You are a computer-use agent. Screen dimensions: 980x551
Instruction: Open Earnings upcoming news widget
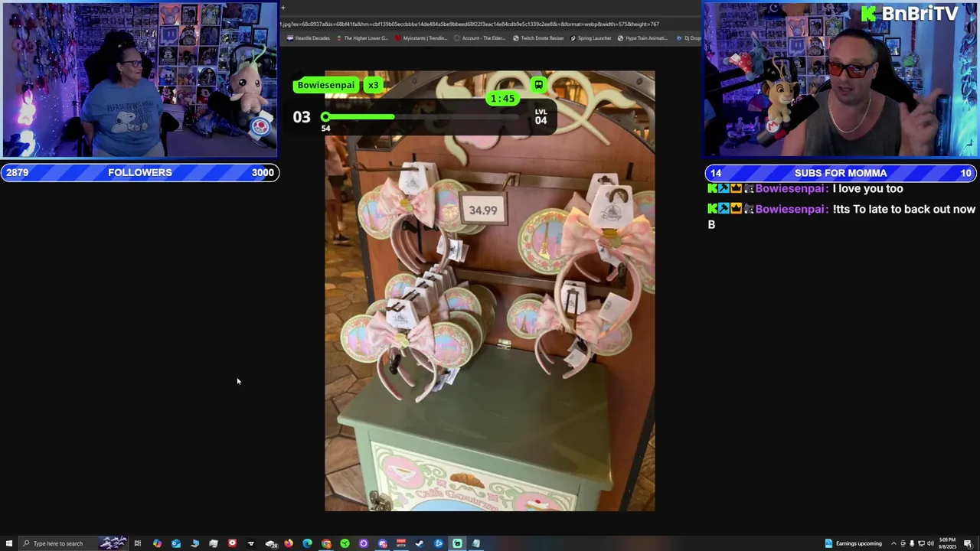coord(853,543)
